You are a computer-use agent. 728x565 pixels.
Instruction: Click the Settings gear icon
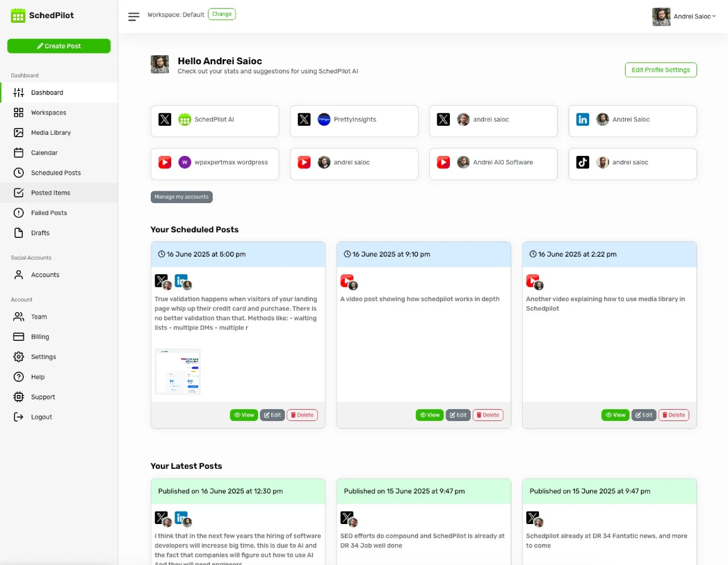click(19, 357)
